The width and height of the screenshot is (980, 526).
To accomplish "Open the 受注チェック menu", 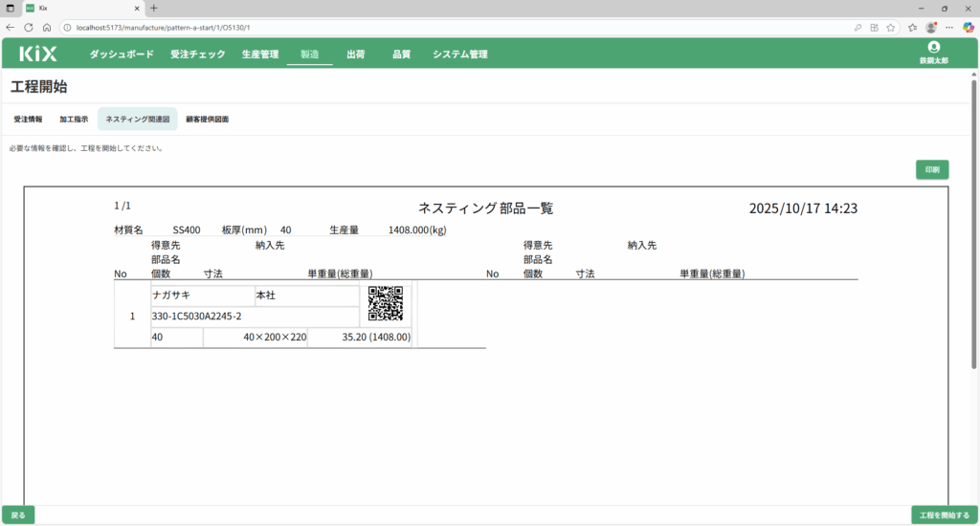I will [x=198, y=55].
